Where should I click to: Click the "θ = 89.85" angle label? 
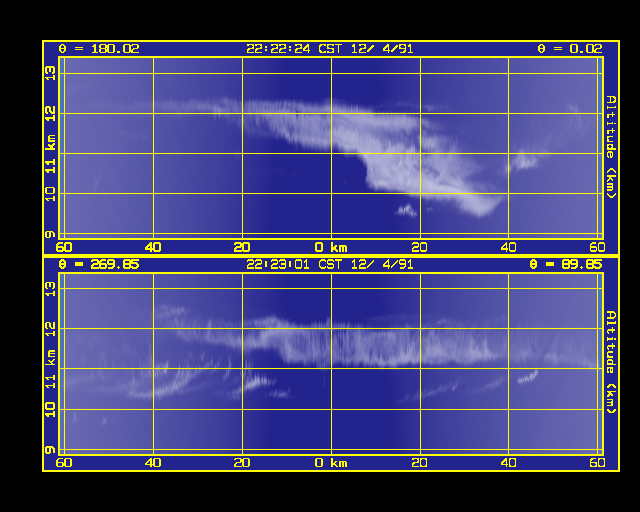click(x=566, y=265)
